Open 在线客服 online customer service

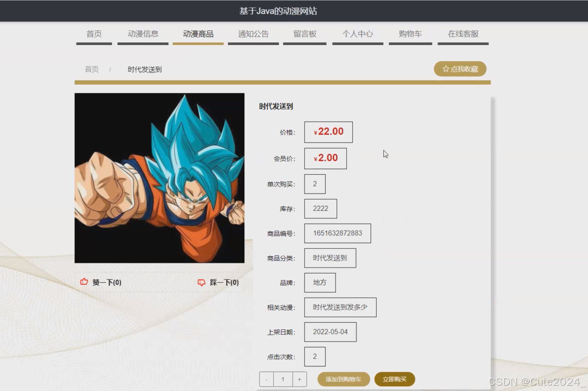click(x=462, y=33)
